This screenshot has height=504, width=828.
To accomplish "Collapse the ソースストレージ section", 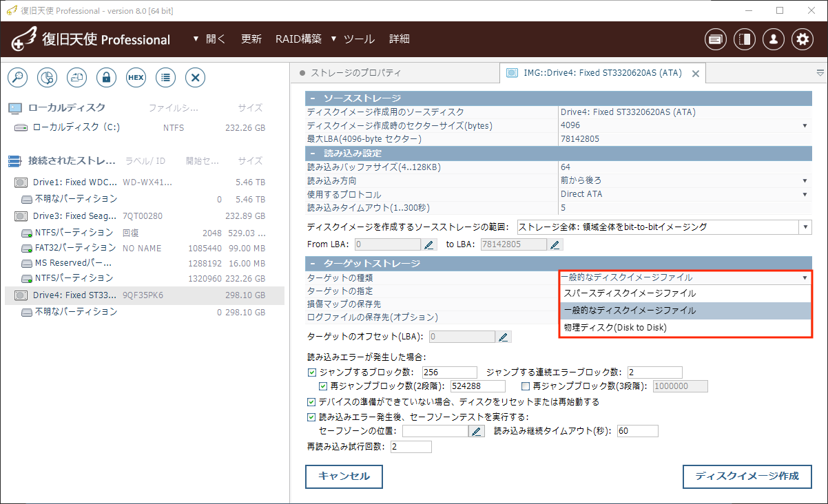I will (312, 98).
